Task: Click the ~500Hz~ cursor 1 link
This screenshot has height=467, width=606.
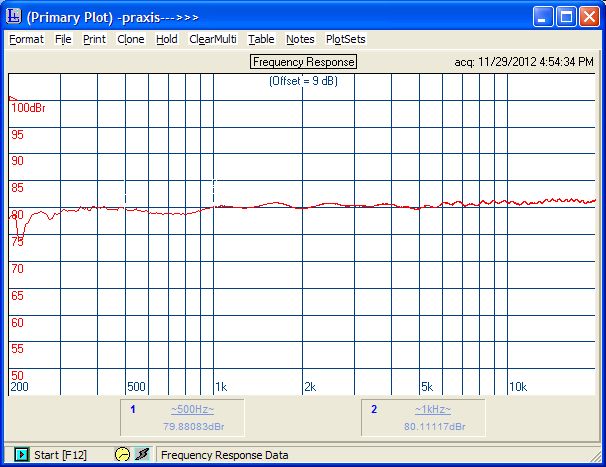Action: tap(192, 410)
